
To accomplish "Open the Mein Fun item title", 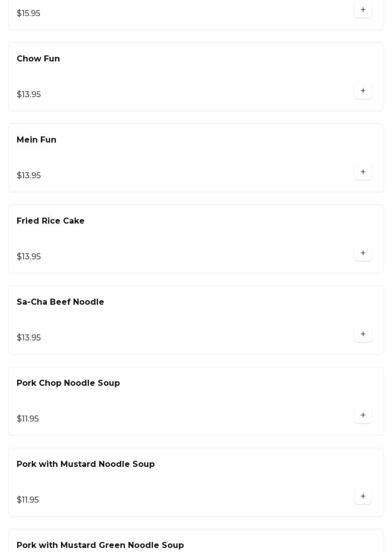I will pos(36,140).
